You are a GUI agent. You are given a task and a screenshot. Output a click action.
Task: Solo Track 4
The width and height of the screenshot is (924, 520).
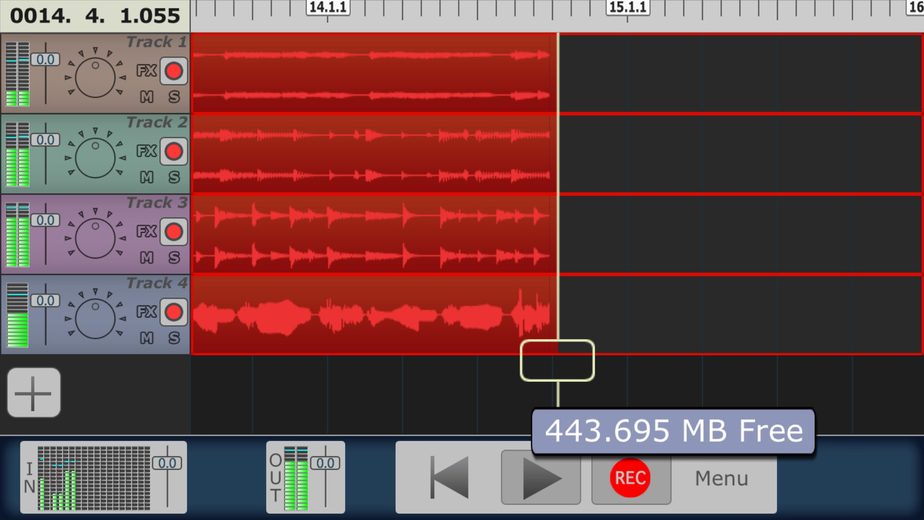click(174, 338)
